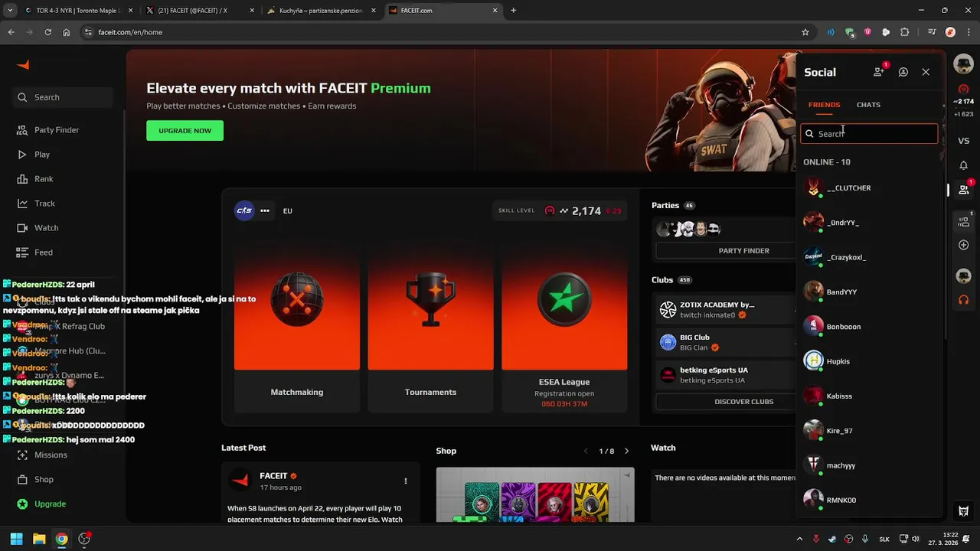Image resolution: width=980 pixels, height=551 pixels.
Task: Switch to the FRIENDS tab
Action: tap(825, 105)
